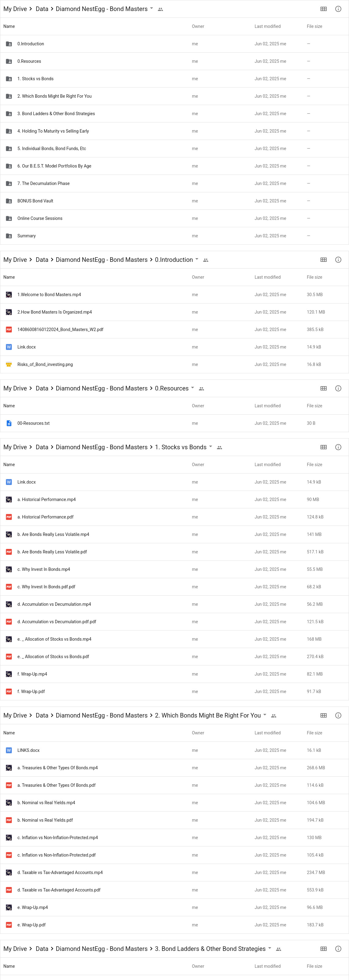Viewport: 349px width, 980px height.
Task: Sort root listing by Name column header
Action: pyautogui.click(x=9, y=26)
